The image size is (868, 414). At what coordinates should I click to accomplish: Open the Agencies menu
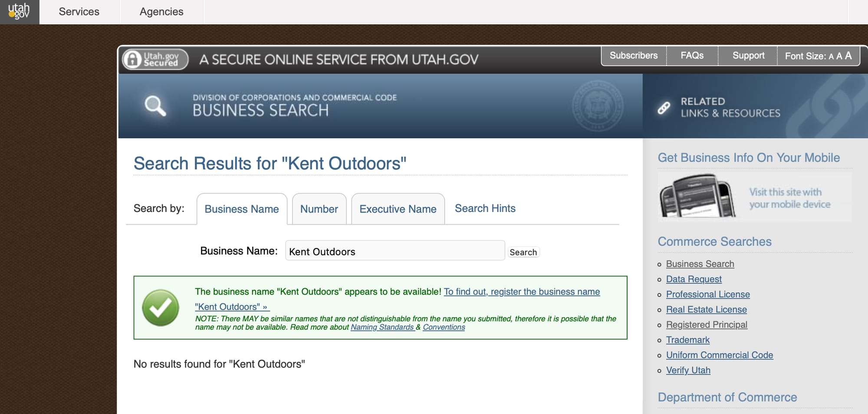pyautogui.click(x=161, y=12)
